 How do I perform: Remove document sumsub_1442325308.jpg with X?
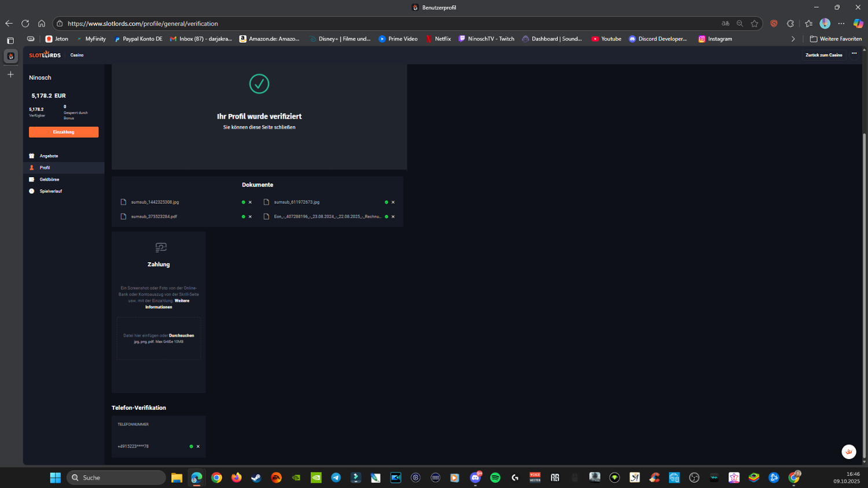point(250,202)
